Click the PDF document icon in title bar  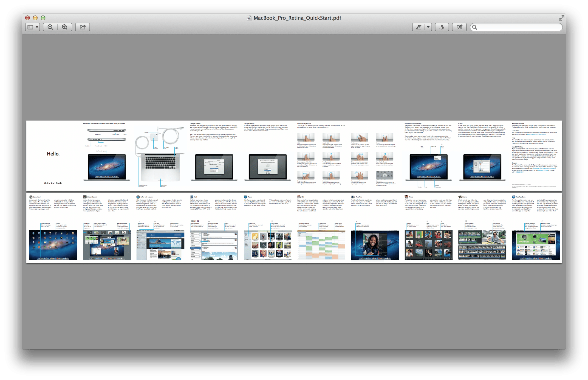click(249, 18)
